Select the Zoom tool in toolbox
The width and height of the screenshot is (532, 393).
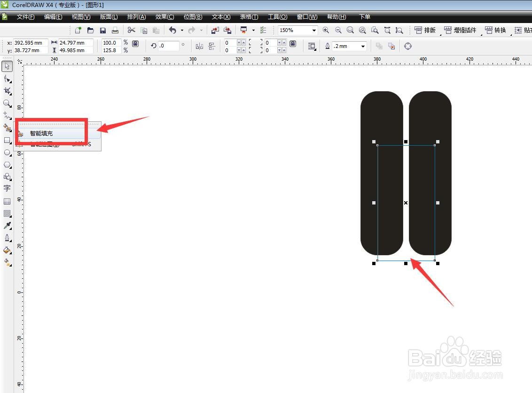(x=7, y=103)
